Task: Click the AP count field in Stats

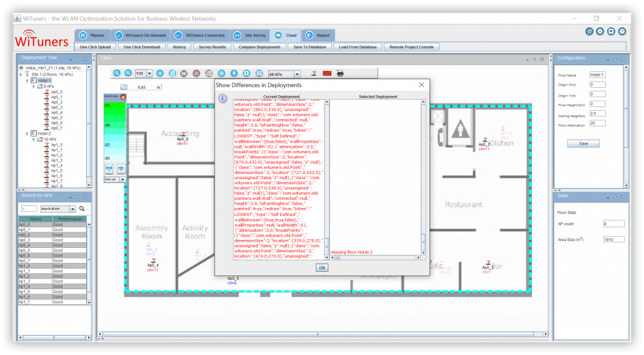Action: pos(613,224)
